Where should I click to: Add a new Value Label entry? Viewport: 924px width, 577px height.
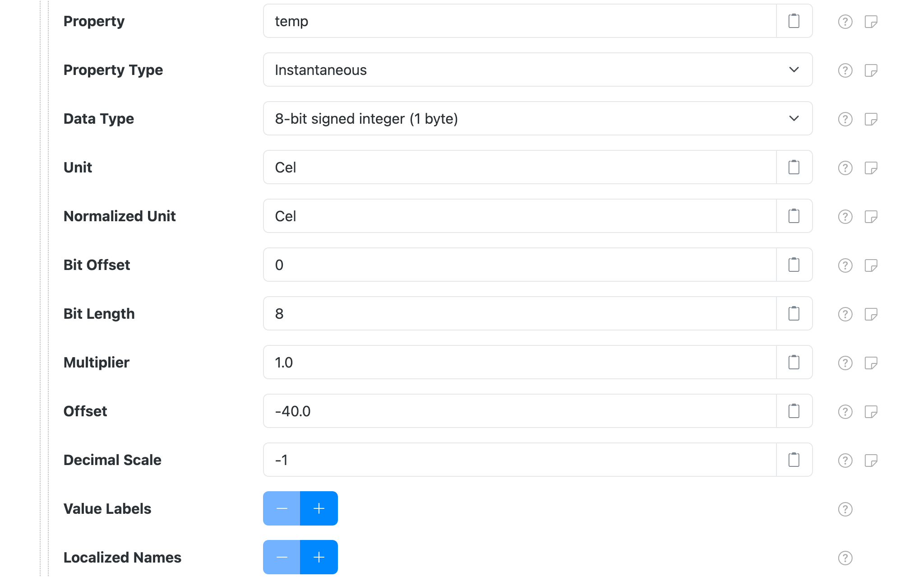319,508
